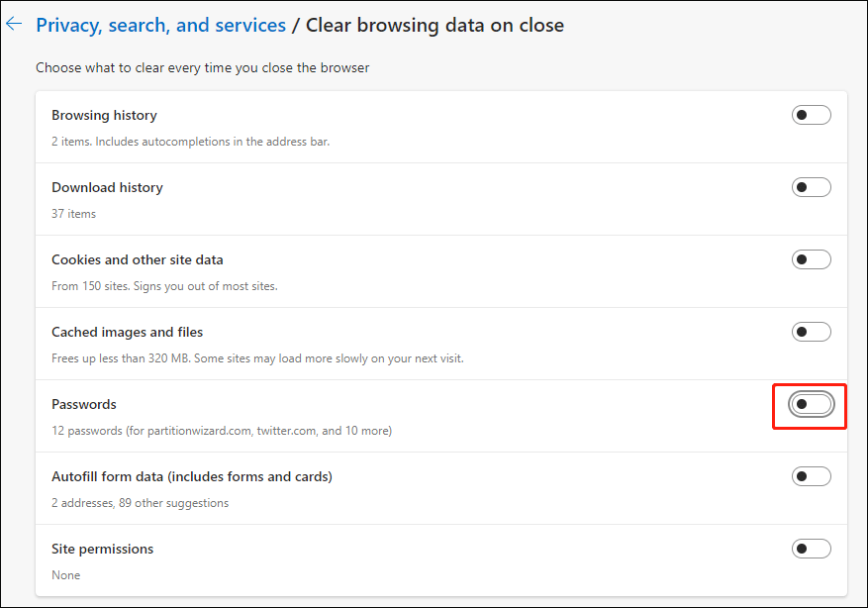Click the Passwords section label

pos(83,404)
